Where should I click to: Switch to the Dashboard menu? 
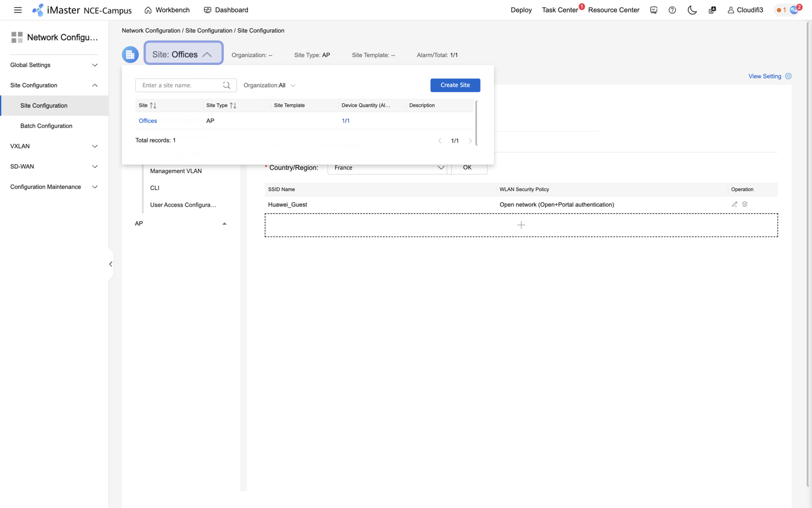tap(226, 10)
